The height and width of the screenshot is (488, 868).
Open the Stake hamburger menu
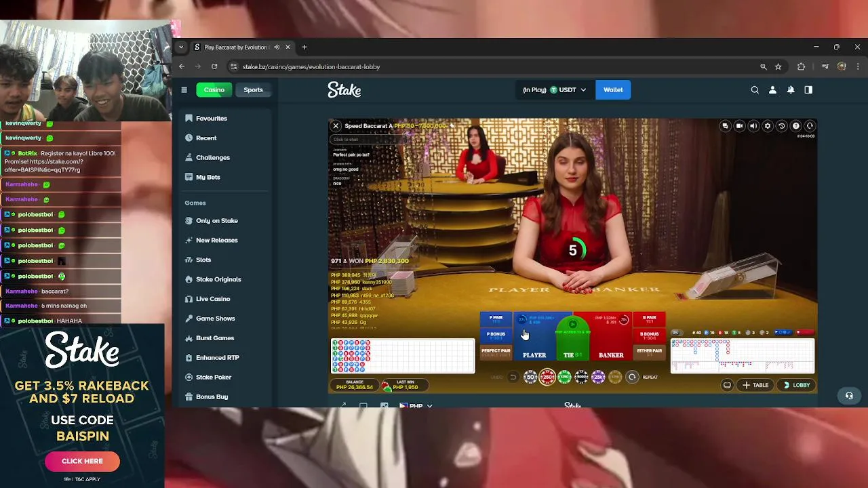(184, 89)
